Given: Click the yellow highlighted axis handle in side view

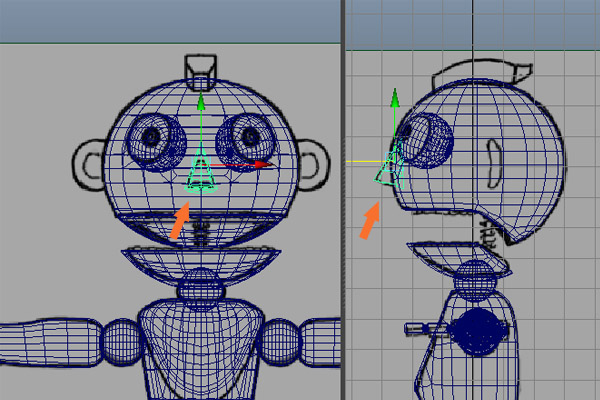Looking at the screenshot, I should pyautogui.click(x=366, y=162).
